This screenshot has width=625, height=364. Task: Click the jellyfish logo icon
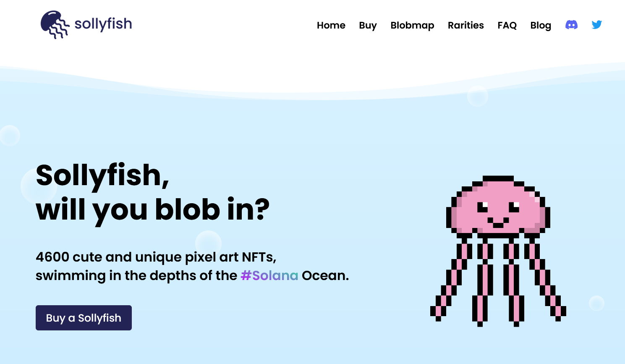[55, 25]
